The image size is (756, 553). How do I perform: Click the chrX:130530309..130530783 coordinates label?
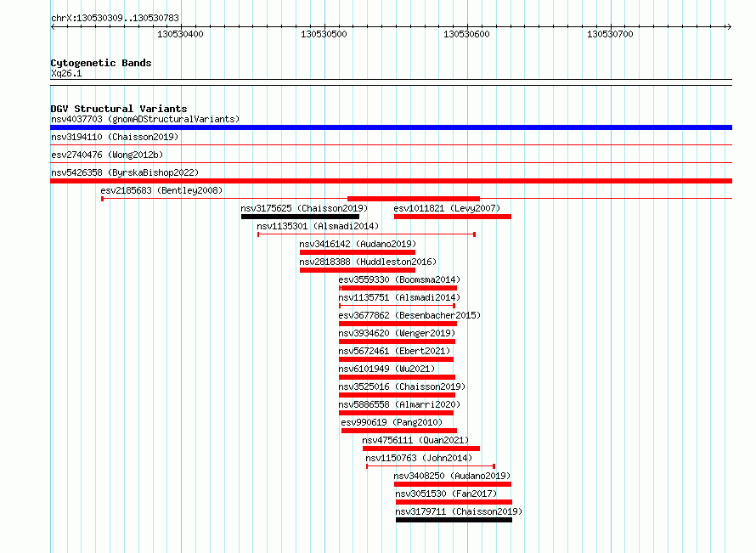coord(115,18)
